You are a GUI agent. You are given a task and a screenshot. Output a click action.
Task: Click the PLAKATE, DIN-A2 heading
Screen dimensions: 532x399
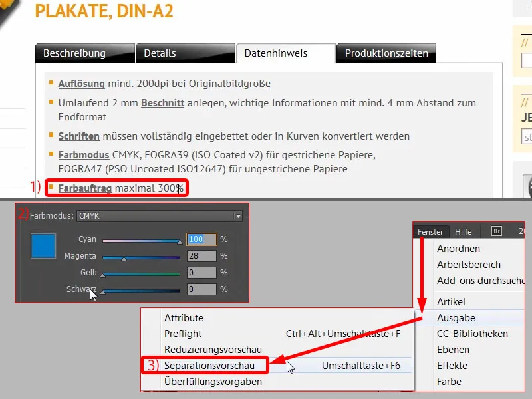point(104,11)
